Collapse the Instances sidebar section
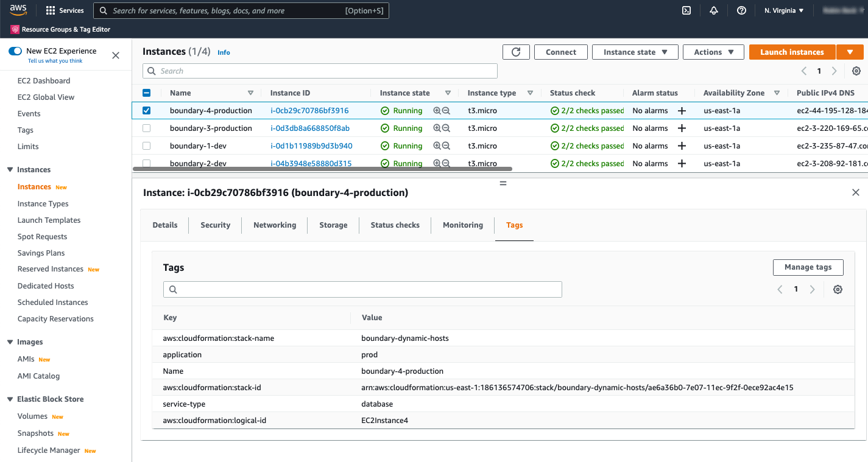Viewport: 868px width, 462px height. tap(10, 170)
